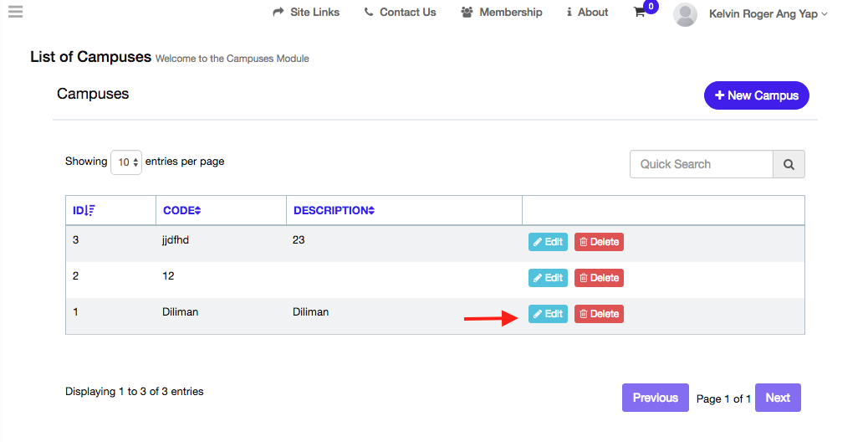Delete the Diliman campus row
The height and width of the screenshot is (442, 868).
coord(599,314)
